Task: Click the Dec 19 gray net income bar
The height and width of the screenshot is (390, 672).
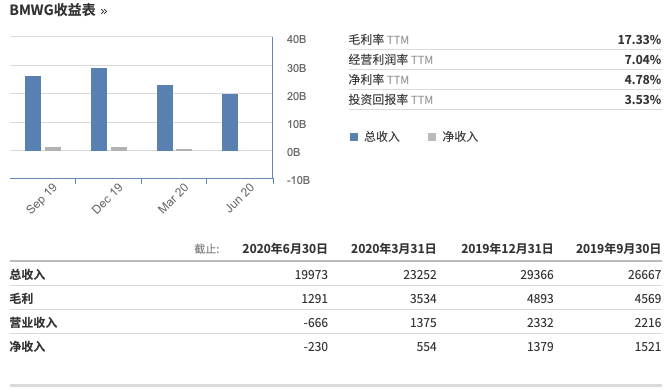Action: pos(119,149)
